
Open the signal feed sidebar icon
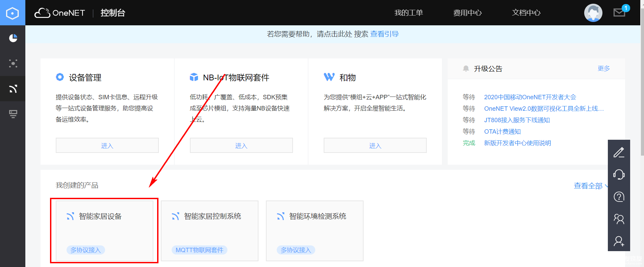[x=13, y=89]
